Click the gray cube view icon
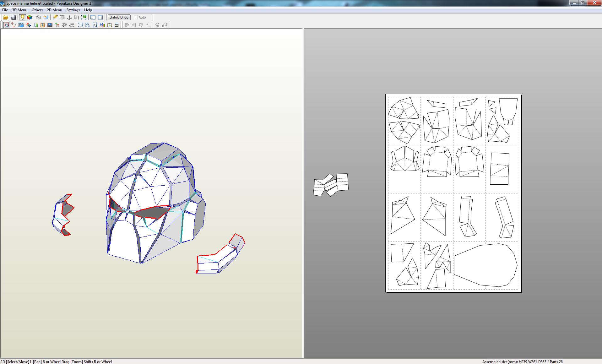Screen dimensions: 602x364 pyautogui.click(x=39, y=17)
